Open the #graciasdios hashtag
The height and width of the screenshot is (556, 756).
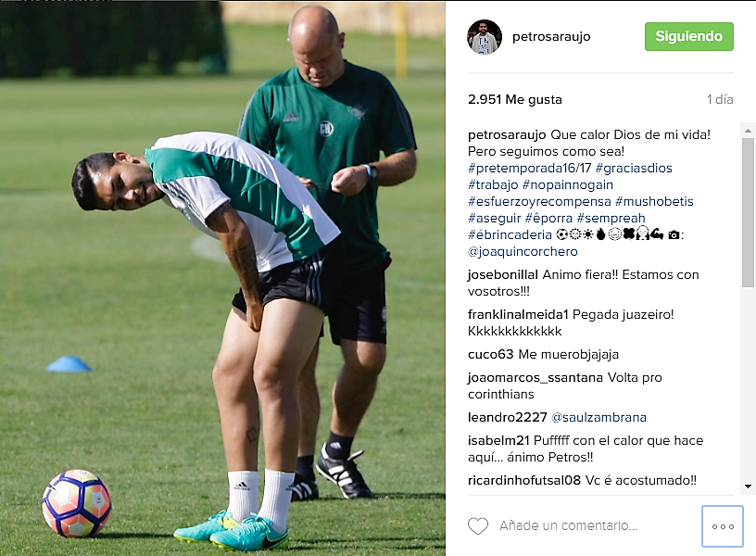tap(634, 168)
